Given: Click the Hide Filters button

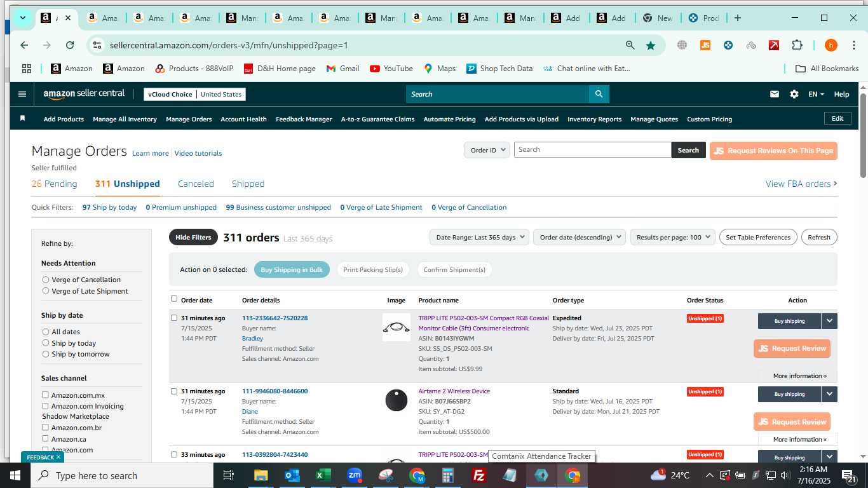Looking at the screenshot, I should click(x=193, y=237).
